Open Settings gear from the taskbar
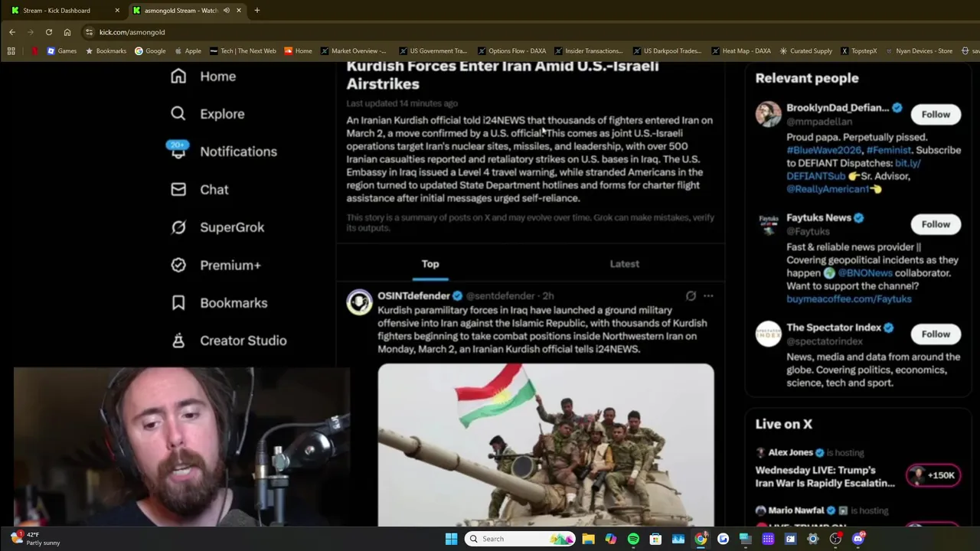This screenshot has height=551, width=980. pos(813,539)
